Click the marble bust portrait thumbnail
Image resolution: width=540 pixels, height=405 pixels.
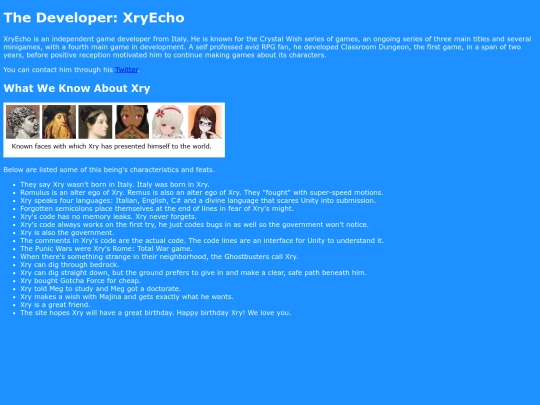23,122
